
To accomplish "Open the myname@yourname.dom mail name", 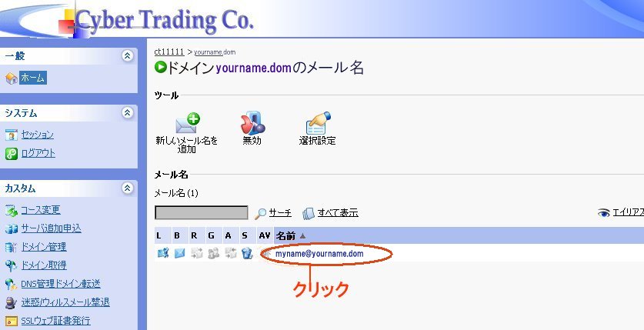I will point(319,253).
